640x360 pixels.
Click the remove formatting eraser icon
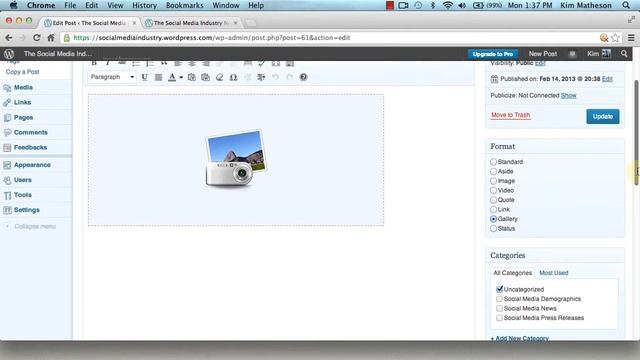pos(219,77)
